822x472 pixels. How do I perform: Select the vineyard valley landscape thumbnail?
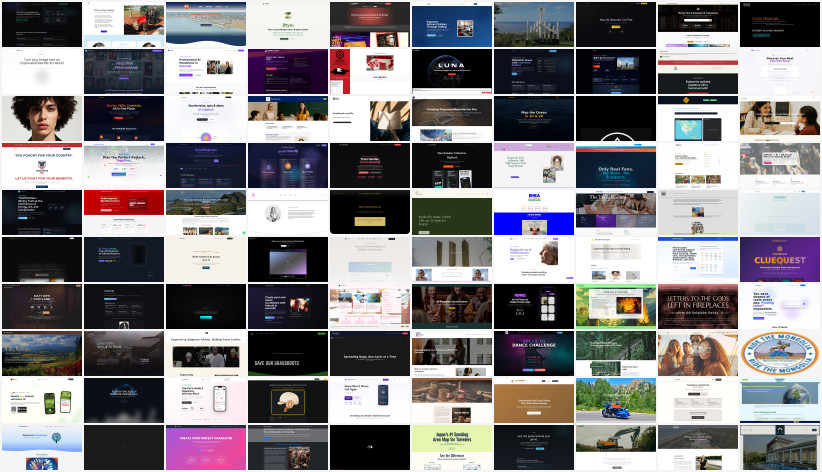pyautogui.click(x=42, y=353)
